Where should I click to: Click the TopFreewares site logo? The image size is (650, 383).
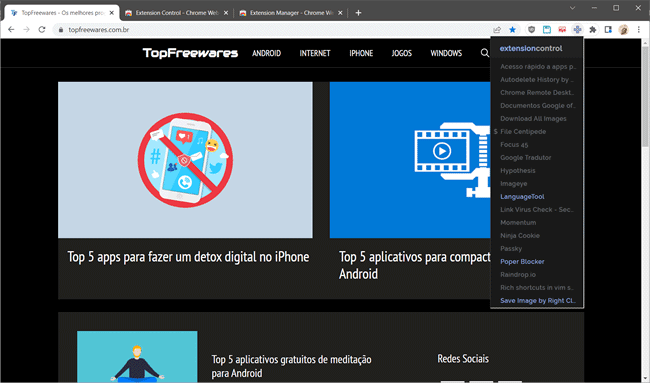click(190, 53)
